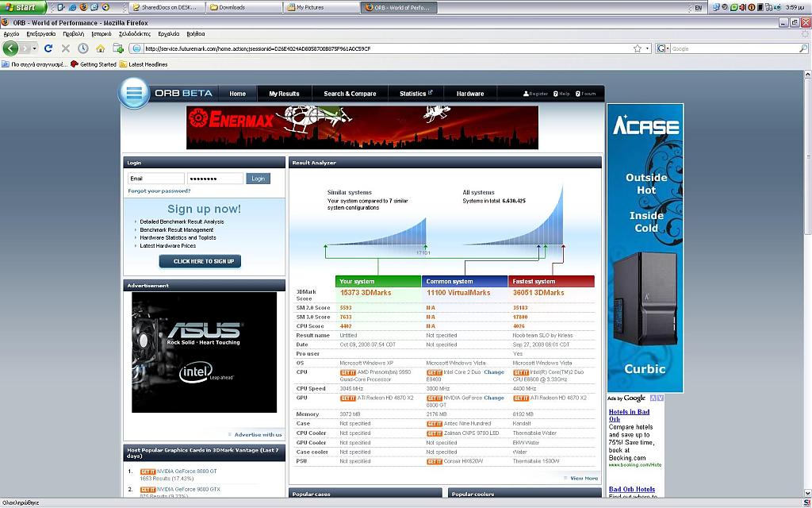The height and width of the screenshot is (508, 812).
Task: Click inside the Google search field
Action: pyautogui.click(x=734, y=48)
